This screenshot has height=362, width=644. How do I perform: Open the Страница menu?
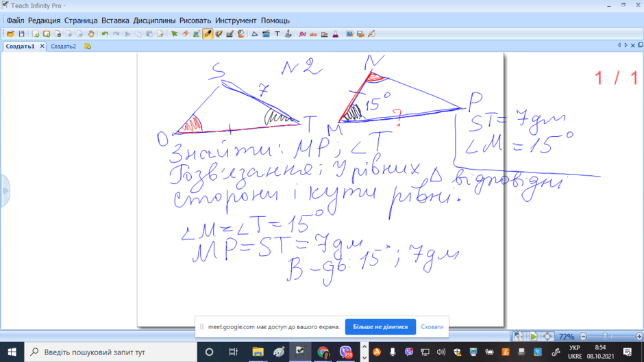pyautogui.click(x=81, y=21)
